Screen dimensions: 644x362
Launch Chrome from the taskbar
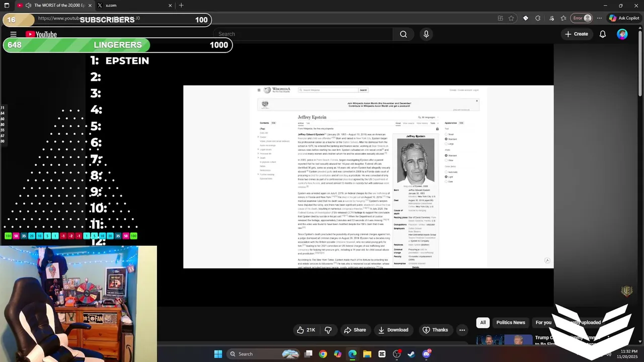(x=323, y=354)
